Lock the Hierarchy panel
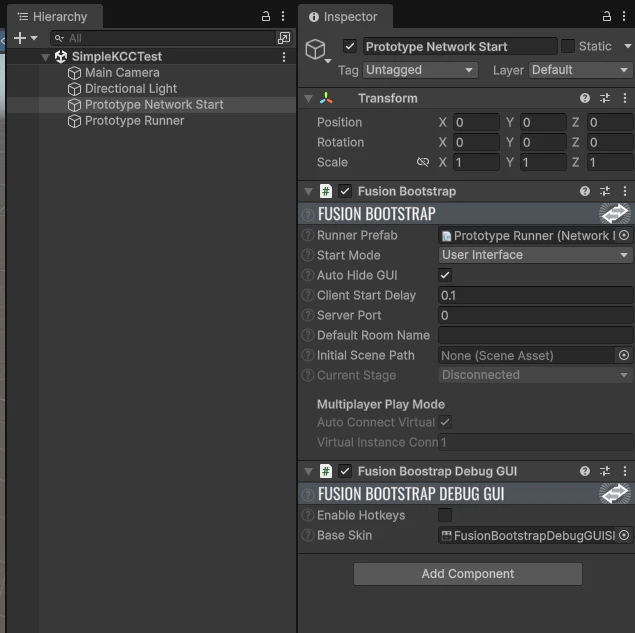Viewport: 635px width, 633px height. tap(266, 16)
